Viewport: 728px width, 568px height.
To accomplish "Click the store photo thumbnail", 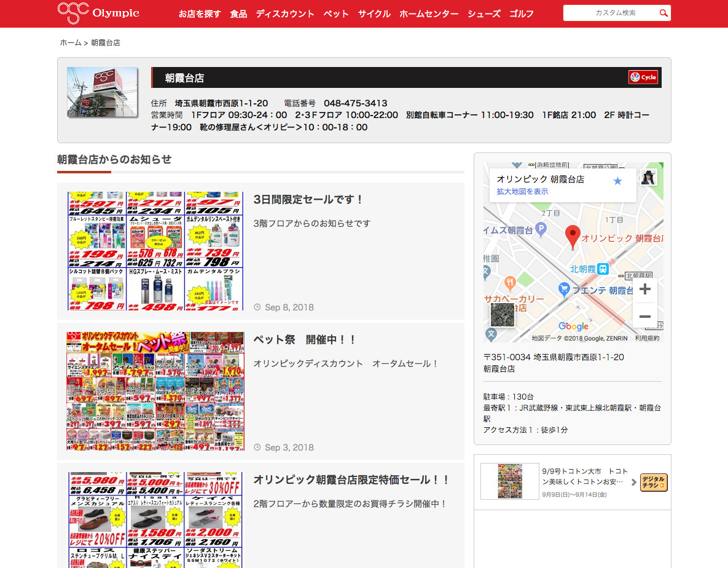I will point(102,92).
